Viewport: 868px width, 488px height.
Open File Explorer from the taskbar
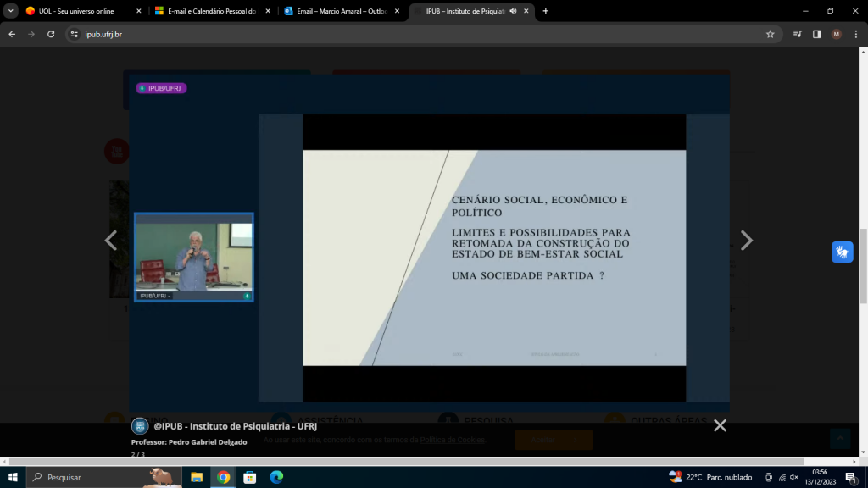click(x=197, y=477)
